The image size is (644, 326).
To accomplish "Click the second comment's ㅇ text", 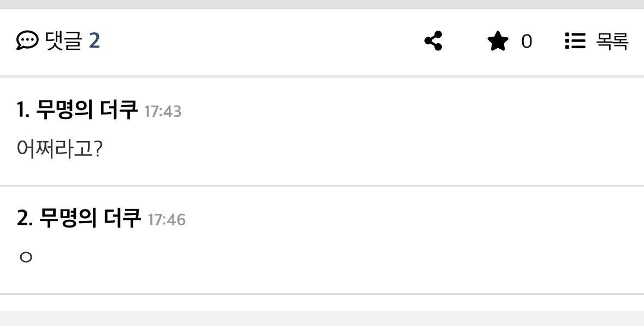I will [26, 257].
